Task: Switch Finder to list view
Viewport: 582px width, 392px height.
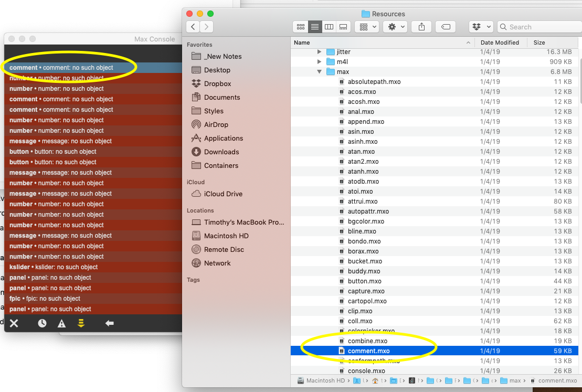Action: pos(315,27)
